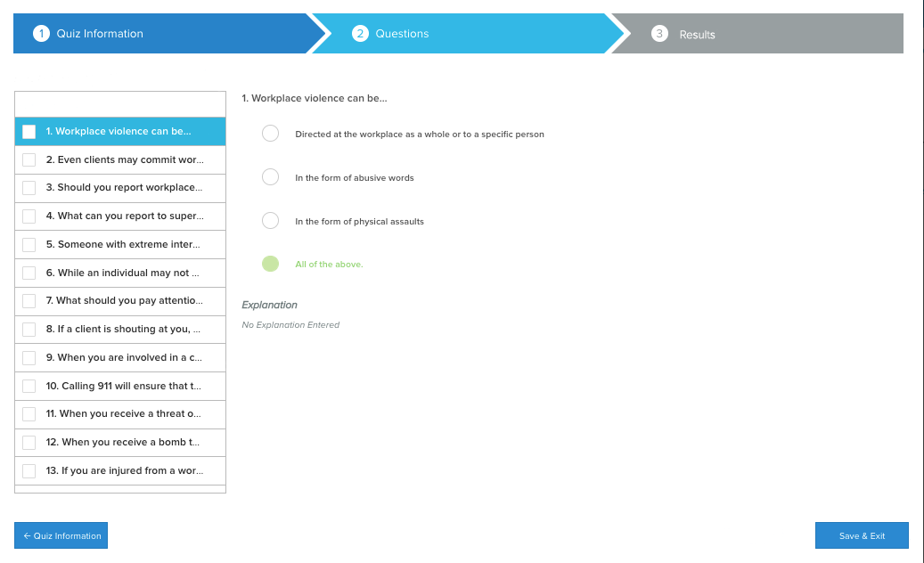Check box for question 5 Someone with extreme
The image size is (924, 563).
29,244
